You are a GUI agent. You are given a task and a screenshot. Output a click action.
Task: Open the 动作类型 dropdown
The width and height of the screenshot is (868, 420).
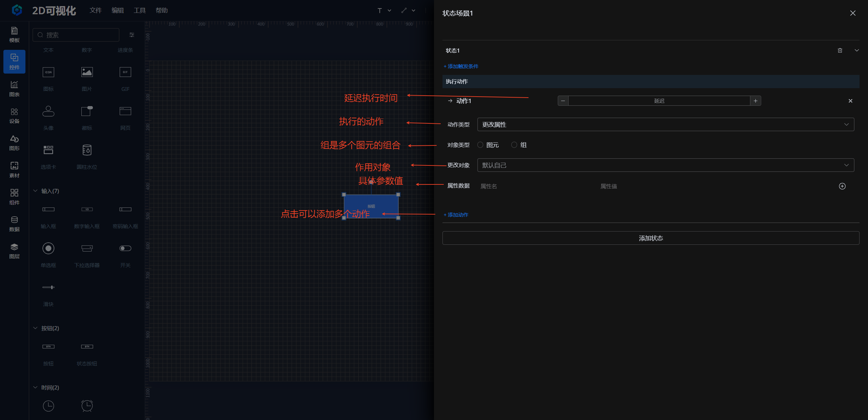pos(665,124)
